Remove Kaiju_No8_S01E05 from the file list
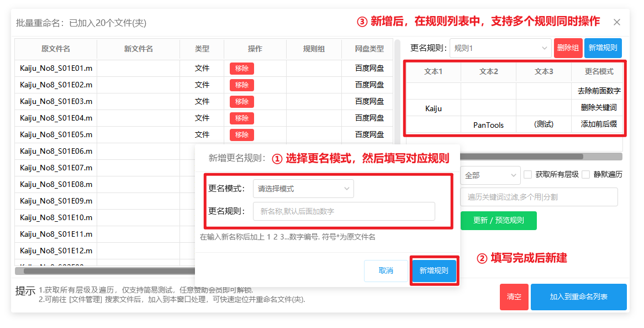The height and width of the screenshot is (328, 644). click(x=241, y=135)
